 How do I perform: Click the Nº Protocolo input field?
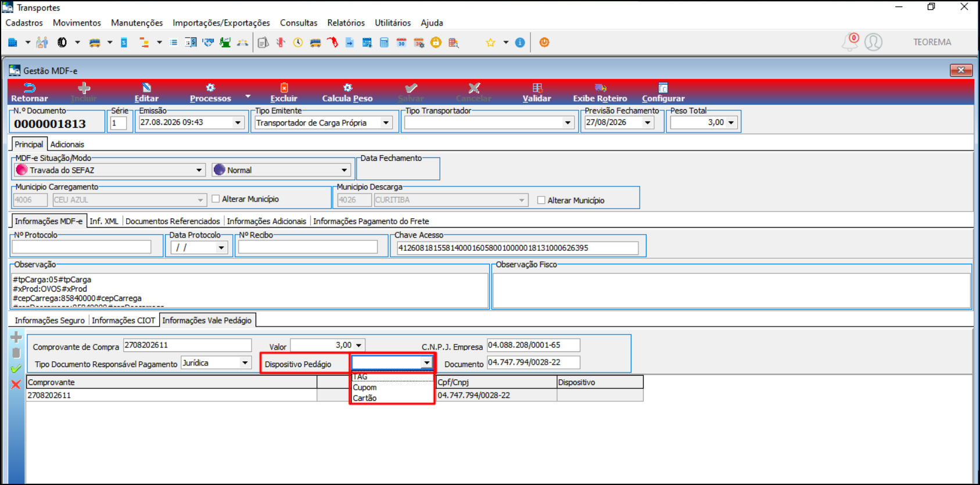(x=81, y=247)
